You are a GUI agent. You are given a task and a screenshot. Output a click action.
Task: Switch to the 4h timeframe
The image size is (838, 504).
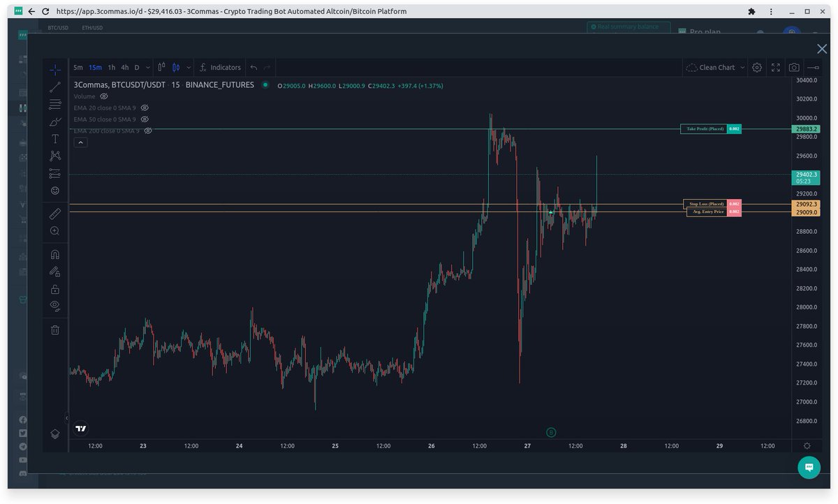pos(125,68)
